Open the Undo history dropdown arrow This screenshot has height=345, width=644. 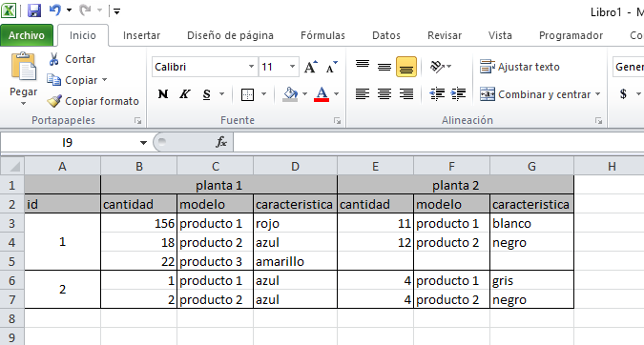point(69,10)
